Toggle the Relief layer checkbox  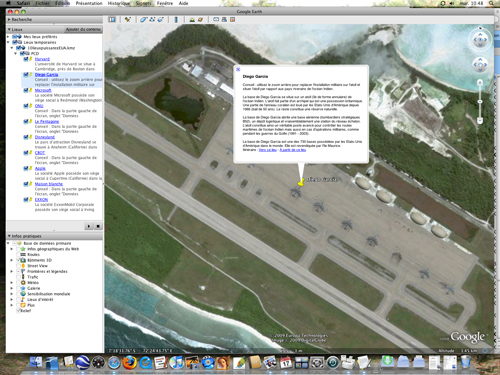(19, 311)
